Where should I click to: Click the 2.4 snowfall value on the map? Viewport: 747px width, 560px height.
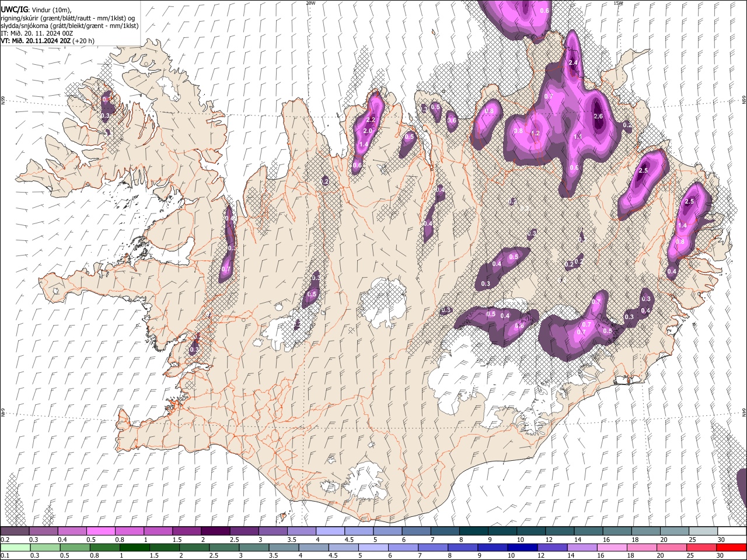573,62
